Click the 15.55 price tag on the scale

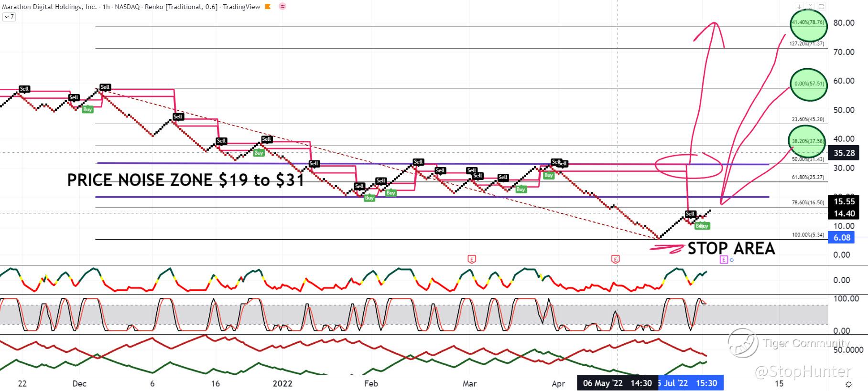click(x=845, y=201)
